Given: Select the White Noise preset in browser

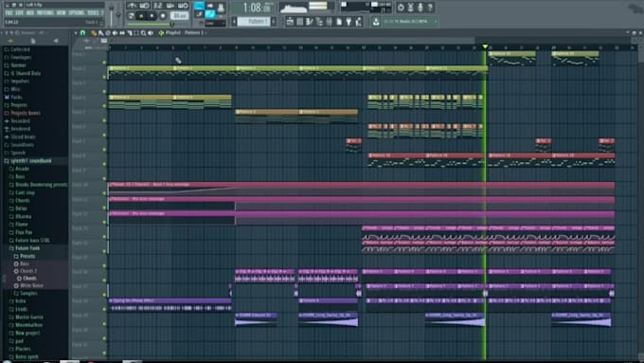Looking at the screenshot, I should point(31,285).
